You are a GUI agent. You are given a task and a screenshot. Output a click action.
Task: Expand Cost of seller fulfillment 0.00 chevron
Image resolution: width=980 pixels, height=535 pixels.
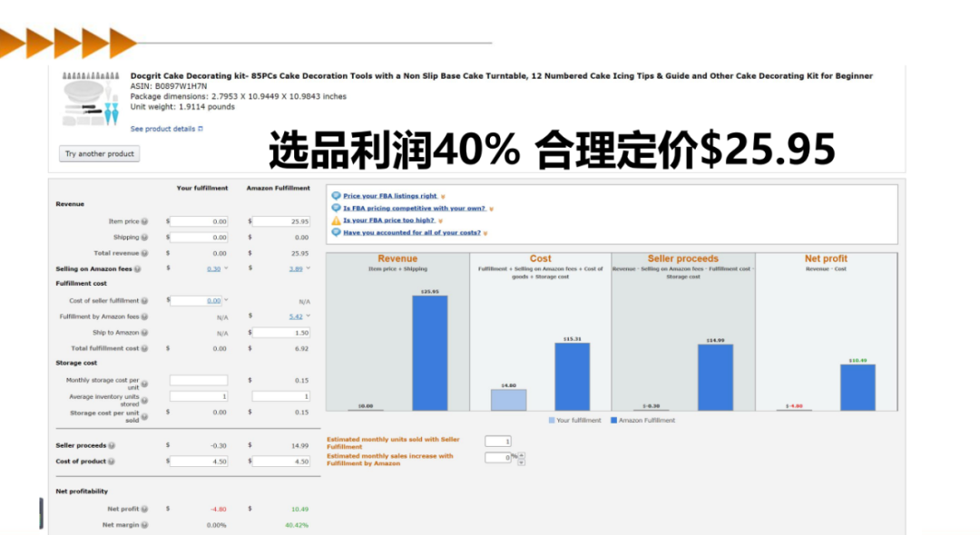click(226, 300)
